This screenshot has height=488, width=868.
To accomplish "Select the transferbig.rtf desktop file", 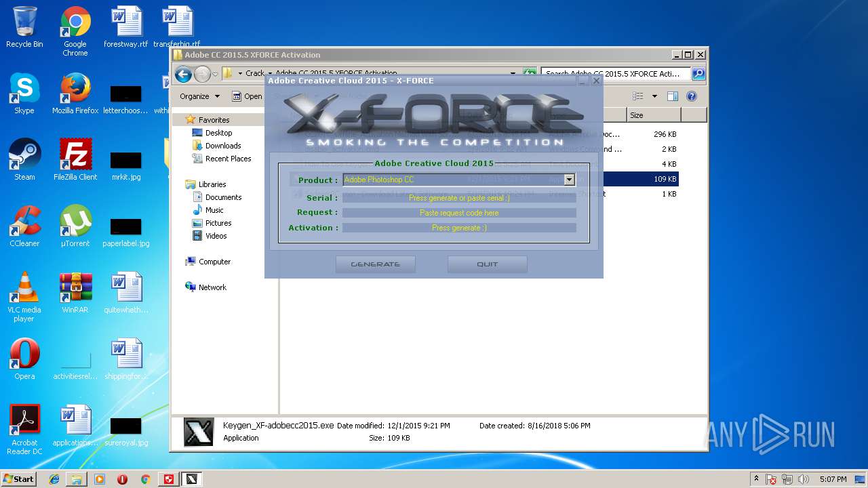I will [x=177, y=27].
